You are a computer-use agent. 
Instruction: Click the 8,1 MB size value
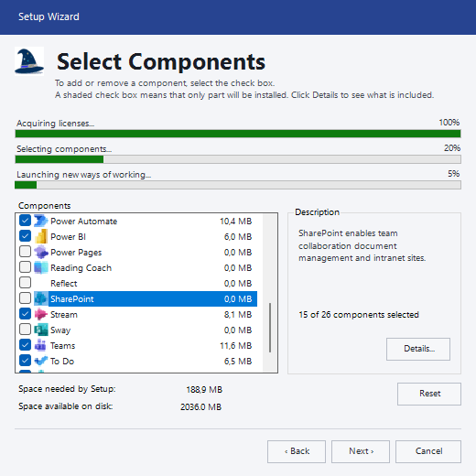point(238,315)
